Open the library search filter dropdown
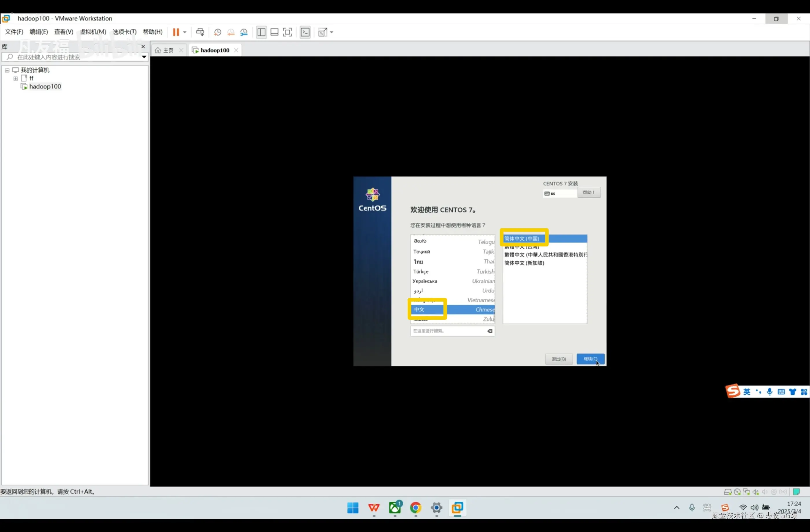Screen dimensions: 810x532 pos(144,57)
